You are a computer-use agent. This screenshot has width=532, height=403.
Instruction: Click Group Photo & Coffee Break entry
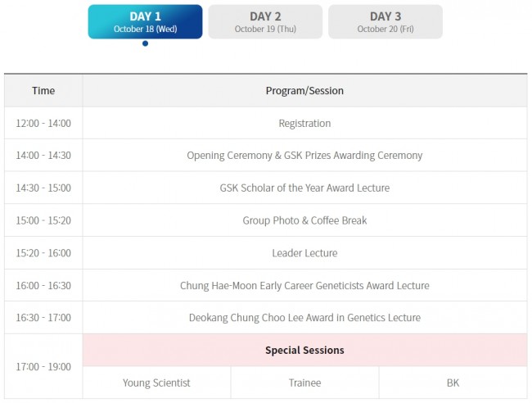304,220
